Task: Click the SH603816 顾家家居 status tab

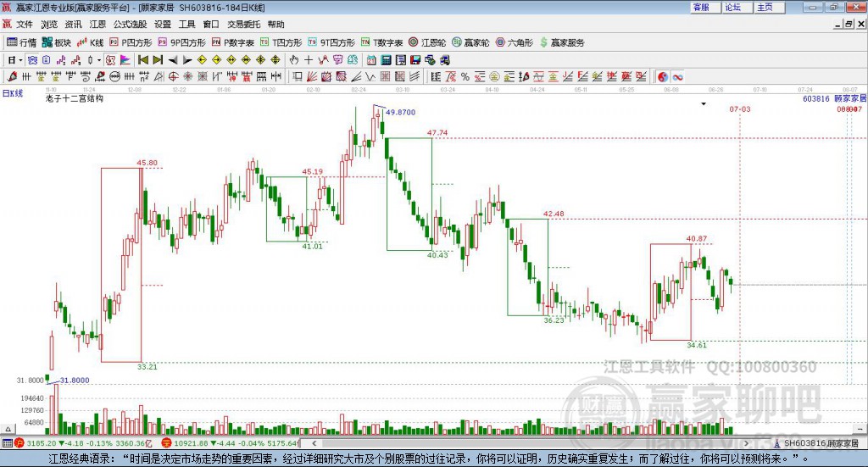Action: [x=816, y=443]
